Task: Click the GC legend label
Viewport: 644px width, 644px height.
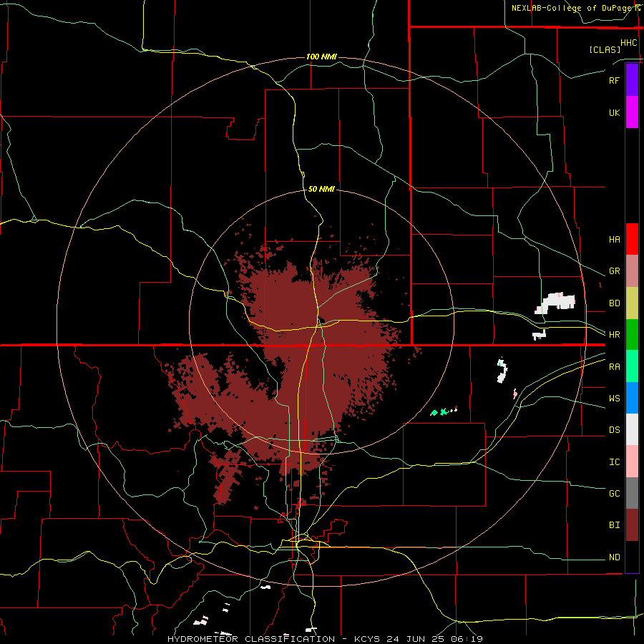Action: coord(614,494)
